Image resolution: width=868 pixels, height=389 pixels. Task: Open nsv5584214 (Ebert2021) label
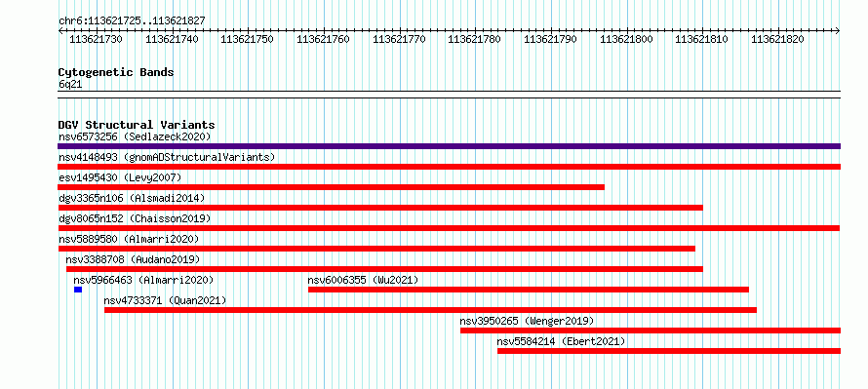pyautogui.click(x=562, y=341)
